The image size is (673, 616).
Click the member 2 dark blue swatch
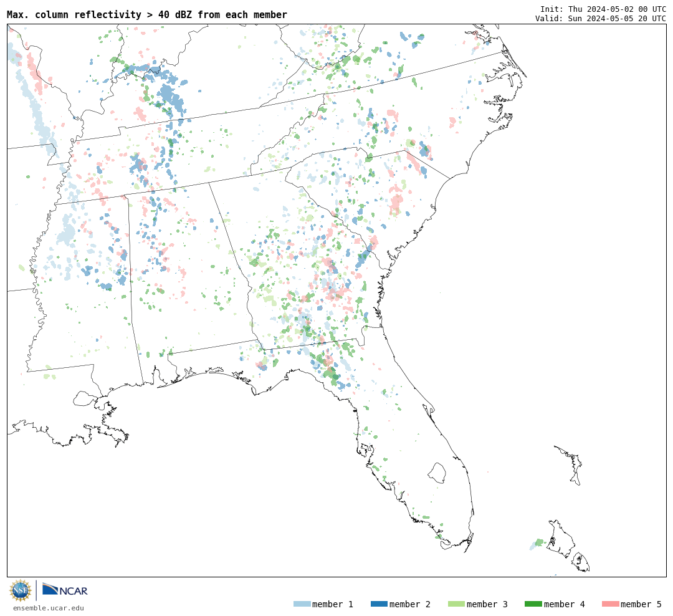pyautogui.click(x=379, y=604)
